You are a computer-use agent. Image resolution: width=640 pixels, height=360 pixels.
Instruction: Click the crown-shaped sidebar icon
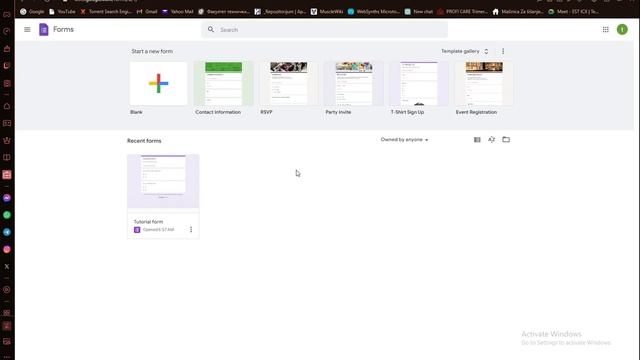point(7,140)
